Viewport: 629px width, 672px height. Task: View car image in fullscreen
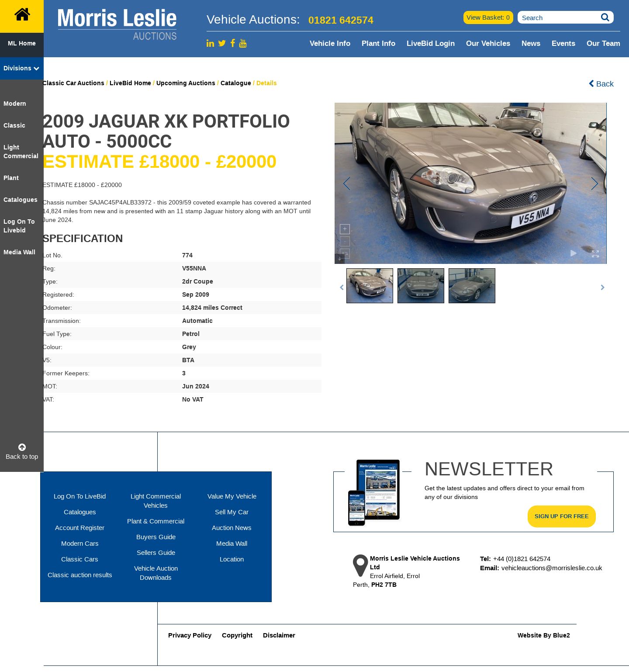coord(595,253)
